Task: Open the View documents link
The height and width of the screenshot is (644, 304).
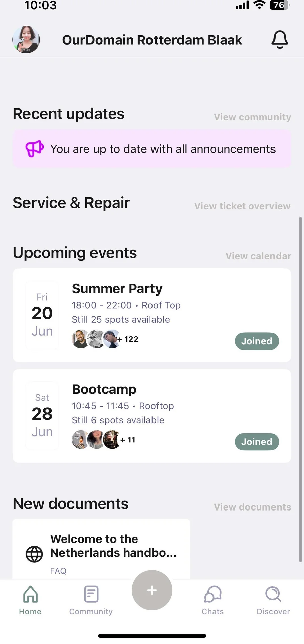Action: 252,507
